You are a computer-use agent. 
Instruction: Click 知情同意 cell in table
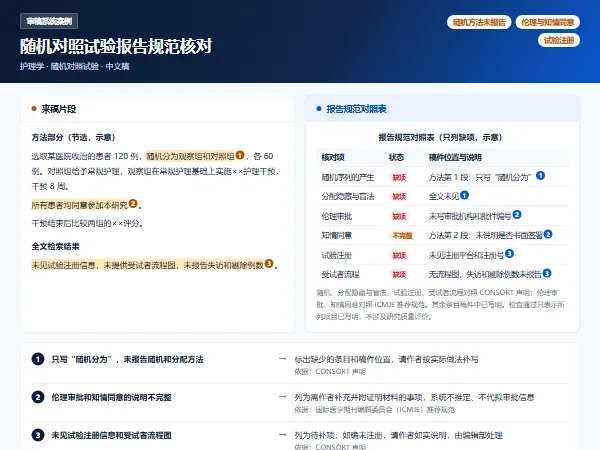(x=336, y=236)
